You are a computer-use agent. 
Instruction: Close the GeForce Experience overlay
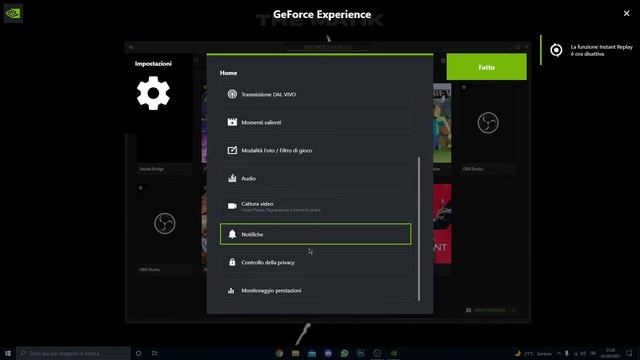[626, 13]
